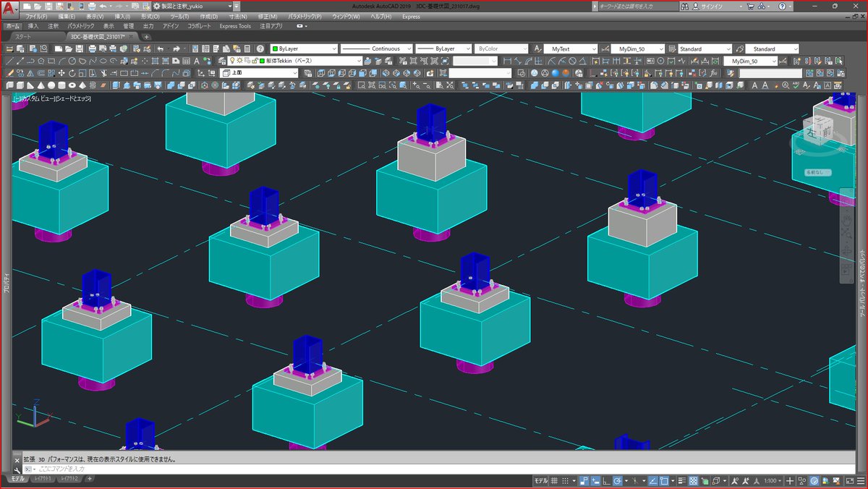Screen dimensions: 868x489
Task: Open the 躯体Tekkin layer dropdown
Action: pyautogui.click(x=294, y=61)
